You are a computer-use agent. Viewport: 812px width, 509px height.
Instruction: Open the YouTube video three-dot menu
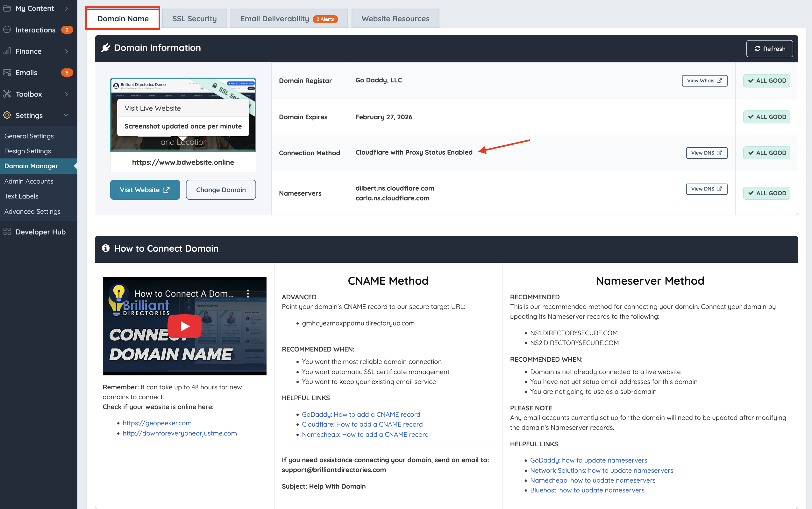(x=248, y=294)
